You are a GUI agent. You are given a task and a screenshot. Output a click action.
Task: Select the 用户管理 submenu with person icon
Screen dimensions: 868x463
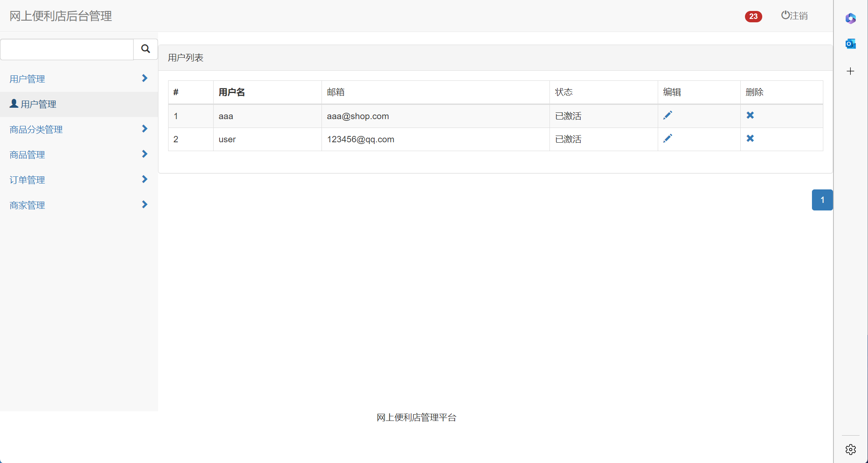tap(38, 104)
